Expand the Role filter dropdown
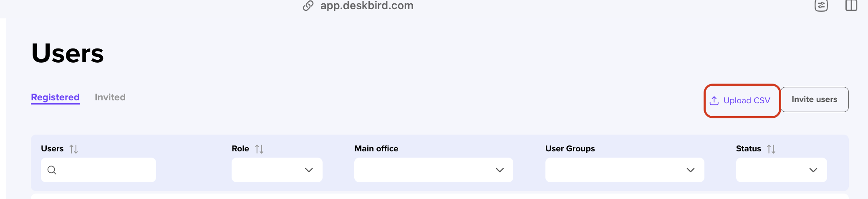Image resolution: width=868 pixels, height=199 pixels. 277,170
